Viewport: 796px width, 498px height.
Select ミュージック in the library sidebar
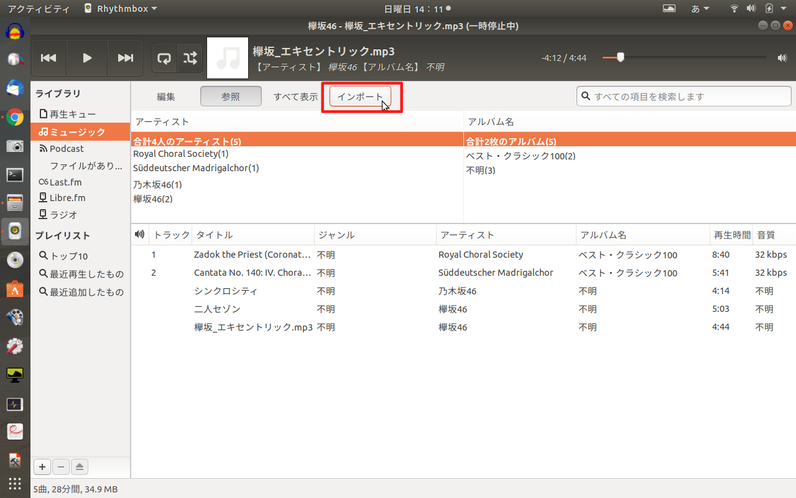pyautogui.click(x=80, y=132)
